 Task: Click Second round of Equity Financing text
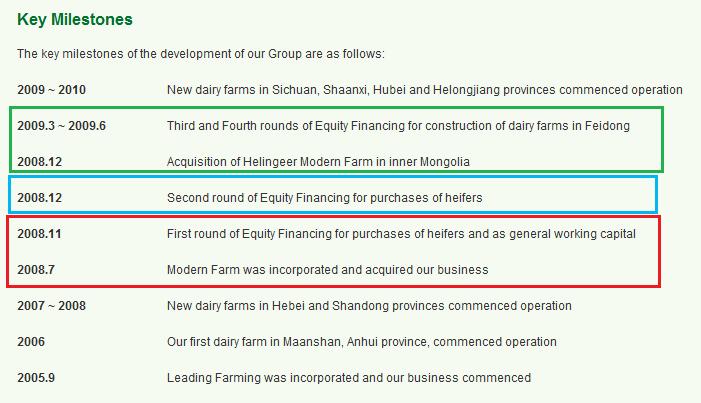[x=324, y=198]
